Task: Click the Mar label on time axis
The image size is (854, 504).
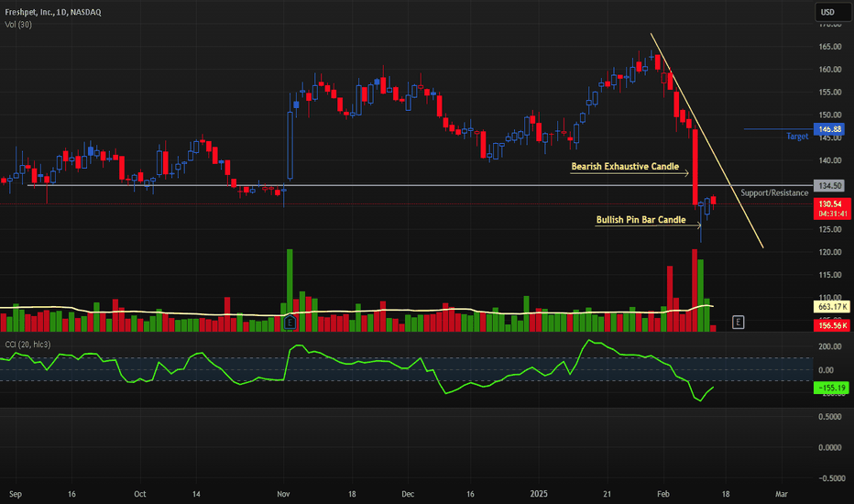Action: click(x=781, y=494)
